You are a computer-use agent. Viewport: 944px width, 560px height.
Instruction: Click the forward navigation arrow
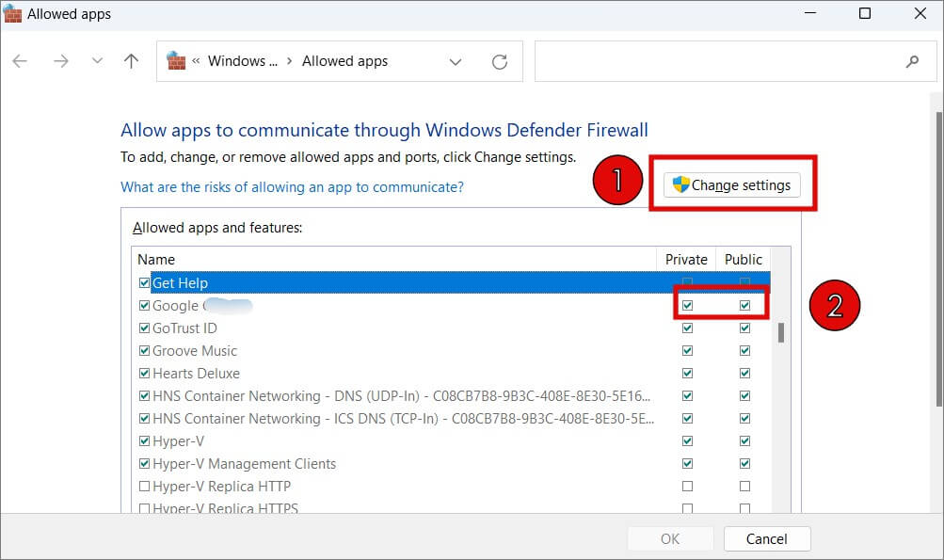pyautogui.click(x=61, y=61)
